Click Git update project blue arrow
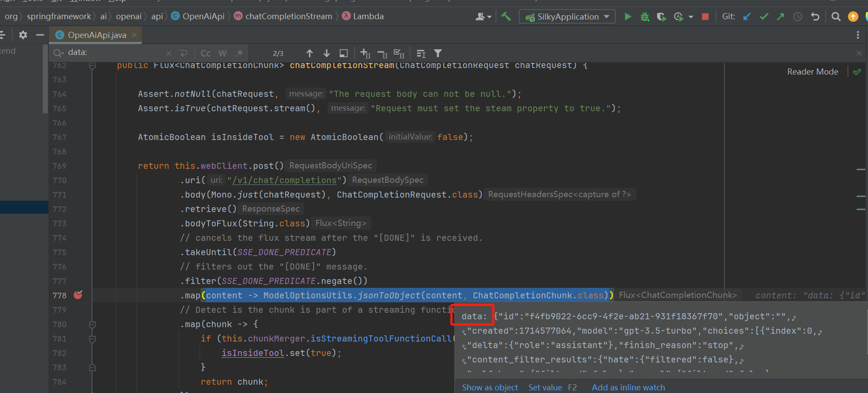The image size is (868, 393). [x=747, y=17]
